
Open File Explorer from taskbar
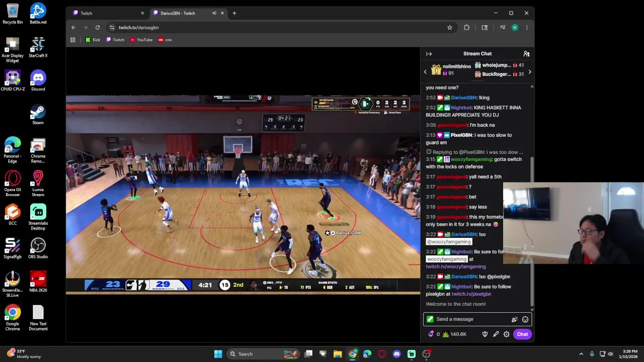point(338,354)
